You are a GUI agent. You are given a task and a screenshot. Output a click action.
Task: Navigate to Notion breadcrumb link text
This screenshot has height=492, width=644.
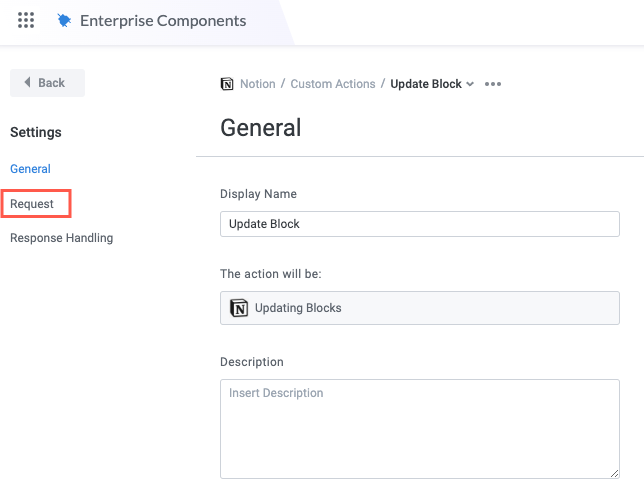click(x=257, y=84)
